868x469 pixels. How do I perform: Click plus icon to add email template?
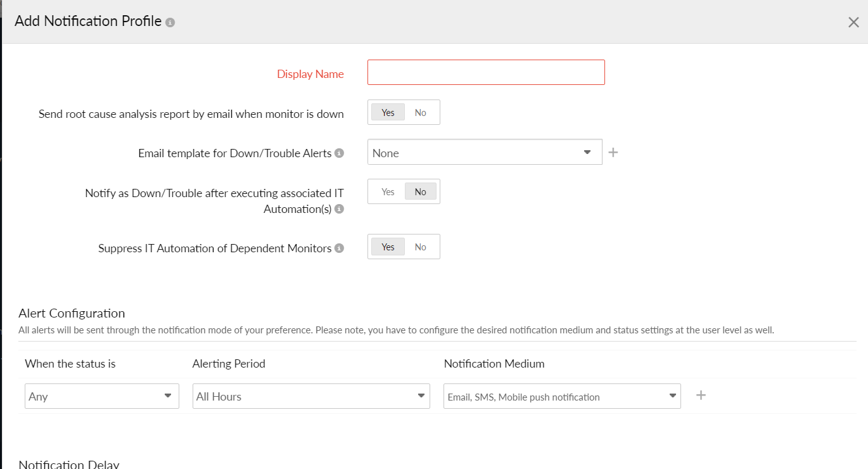[613, 153]
